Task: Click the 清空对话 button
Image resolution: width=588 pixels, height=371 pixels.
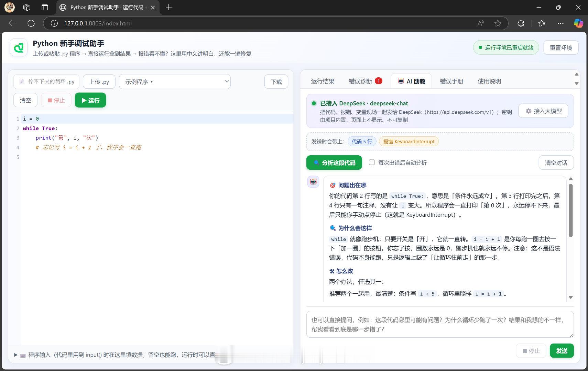Action: point(556,163)
